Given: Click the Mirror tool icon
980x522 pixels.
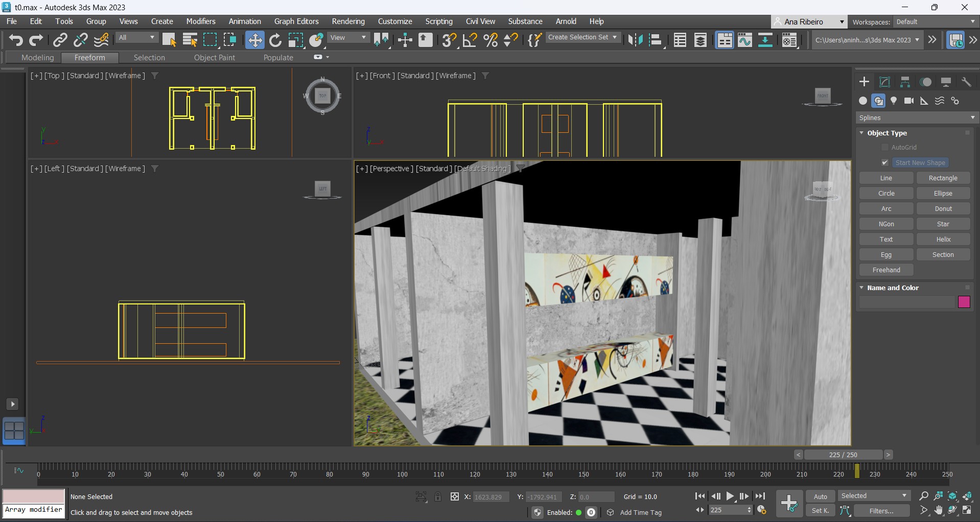Looking at the screenshot, I should pyautogui.click(x=635, y=40).
